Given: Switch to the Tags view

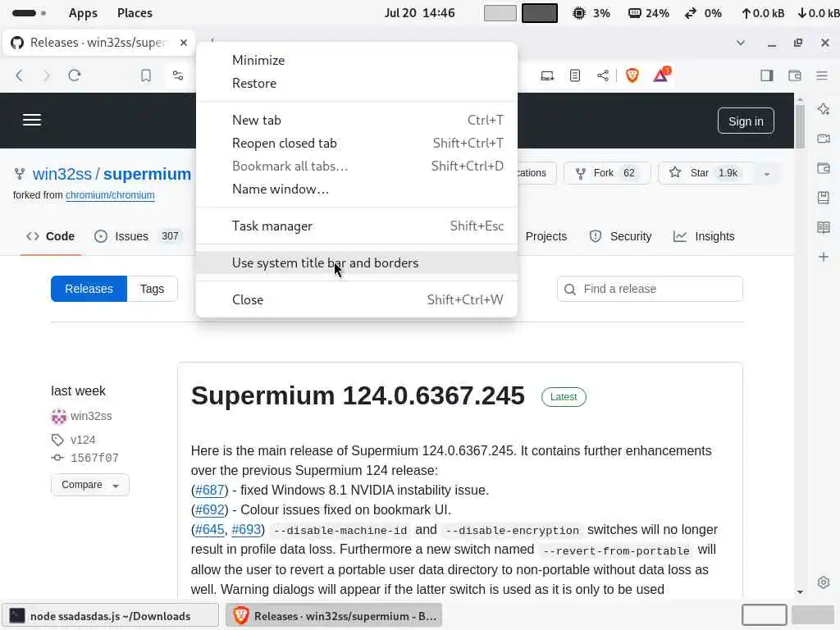Looking at the screenshot, I should click(152, 289).
